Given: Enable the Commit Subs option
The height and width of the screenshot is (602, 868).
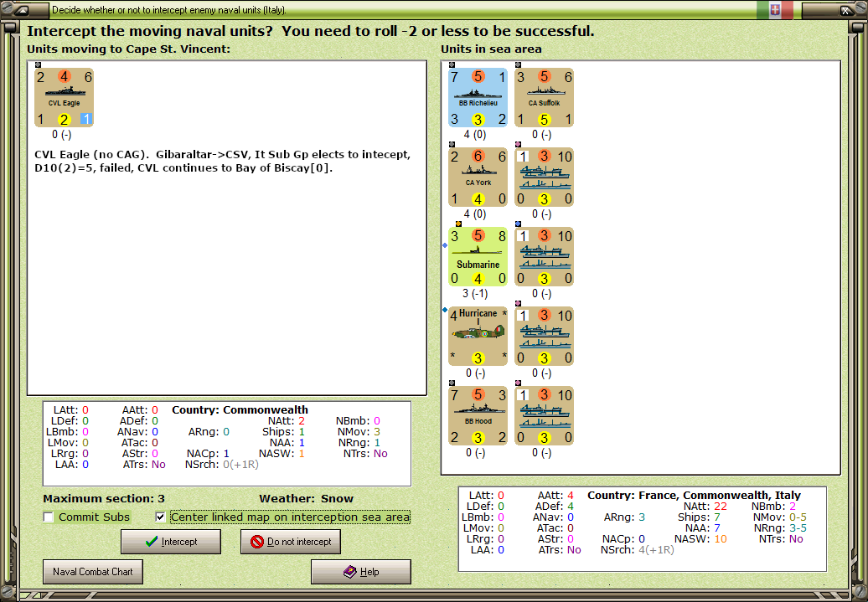Looking at the screenshot, I should [x=48, y=517].
